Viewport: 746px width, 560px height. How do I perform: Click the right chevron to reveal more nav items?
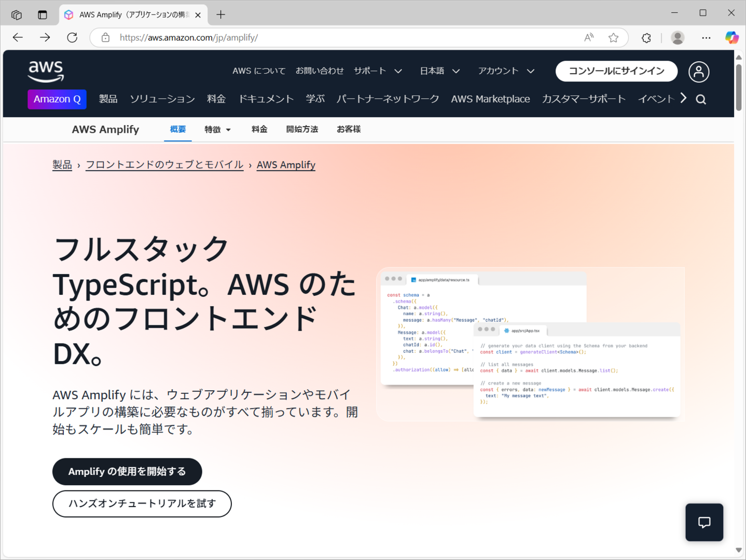(x=684, y=98)
